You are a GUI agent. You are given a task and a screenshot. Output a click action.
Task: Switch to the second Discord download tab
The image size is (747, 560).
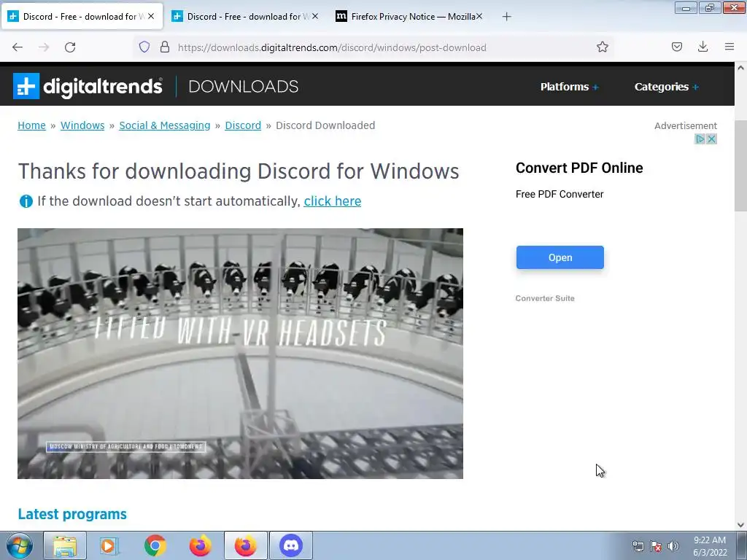point(244,16)
